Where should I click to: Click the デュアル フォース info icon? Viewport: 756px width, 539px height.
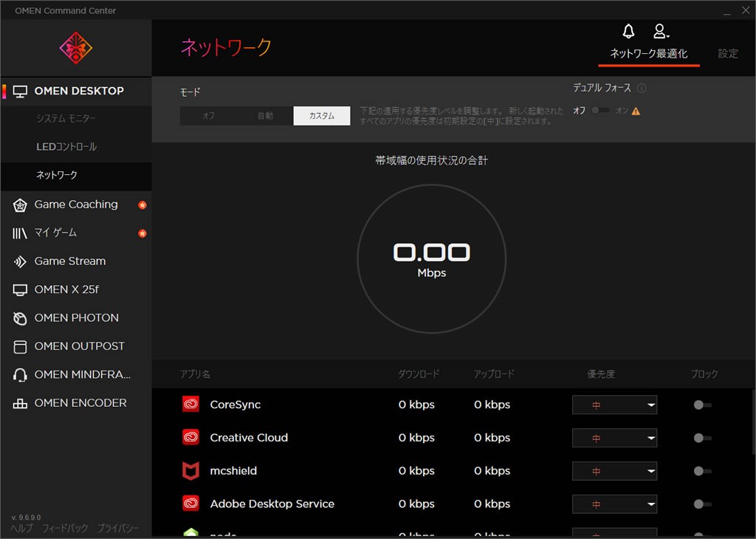[x=642, y=88]
